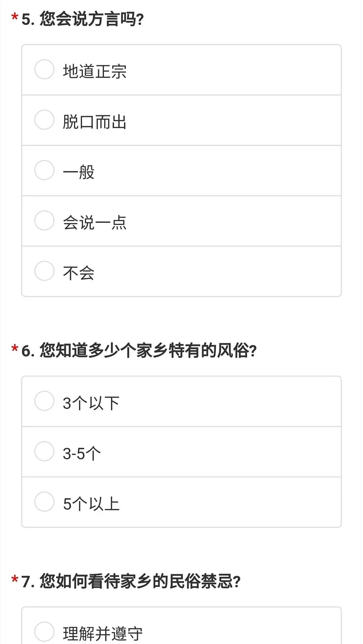Choose the 3个以下 radio button
The height and width of the screenshot is (644, 363).
coord(44,401)
